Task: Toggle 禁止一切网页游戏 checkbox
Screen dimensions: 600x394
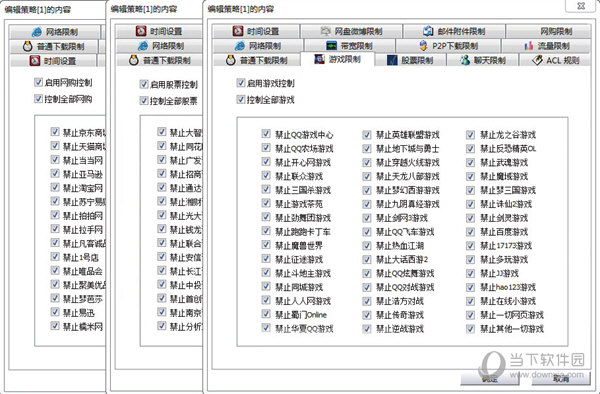Action: pos(470,315)
